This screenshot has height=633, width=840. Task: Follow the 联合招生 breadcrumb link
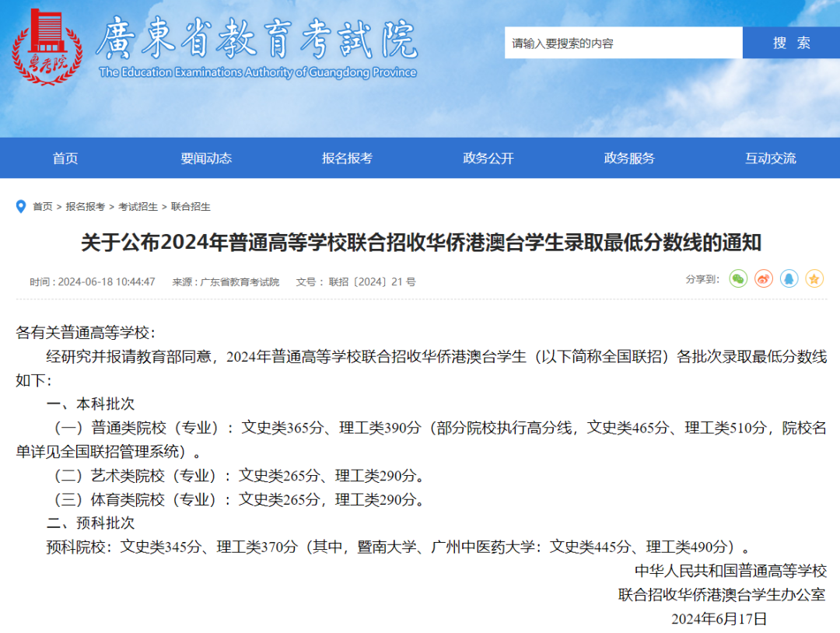coord(191,207)
